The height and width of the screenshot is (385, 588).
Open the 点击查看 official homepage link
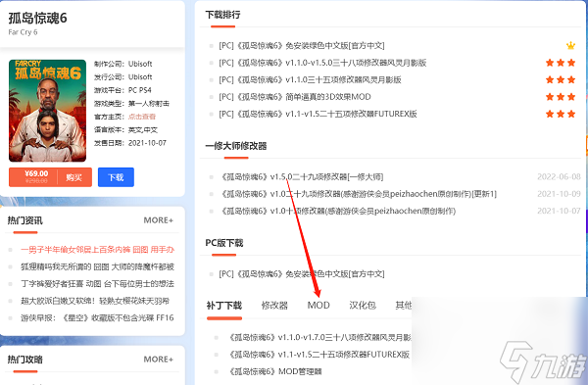tap(142, 117)
